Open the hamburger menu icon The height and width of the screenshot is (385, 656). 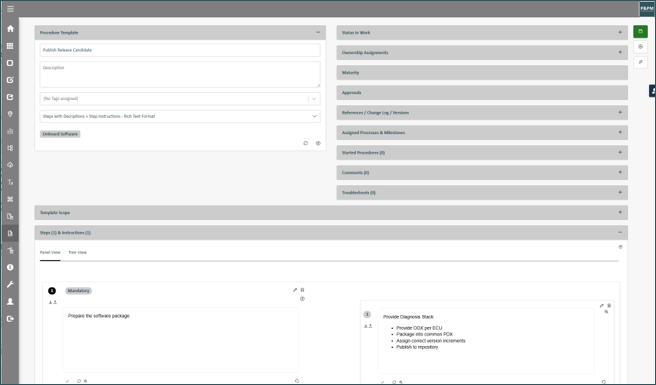coord(10,9)
